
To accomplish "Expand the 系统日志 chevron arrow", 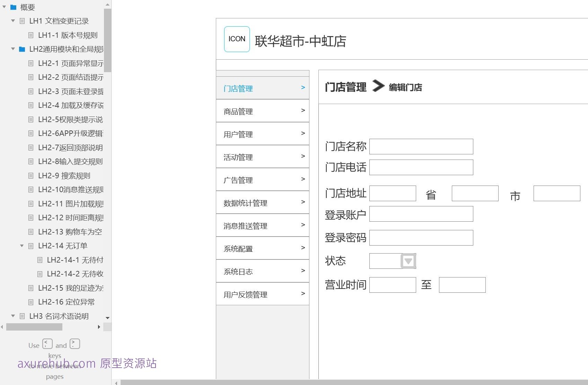I will [x=303, y=271].
